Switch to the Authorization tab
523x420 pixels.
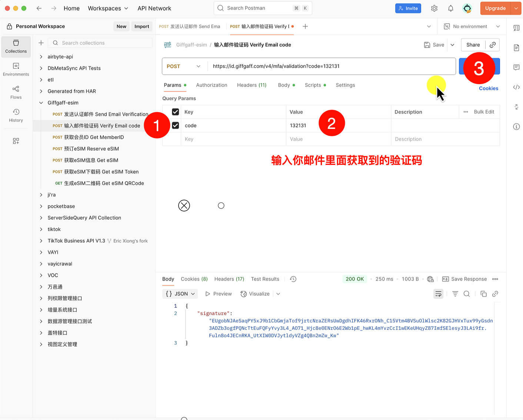click(x=211, y=85)
